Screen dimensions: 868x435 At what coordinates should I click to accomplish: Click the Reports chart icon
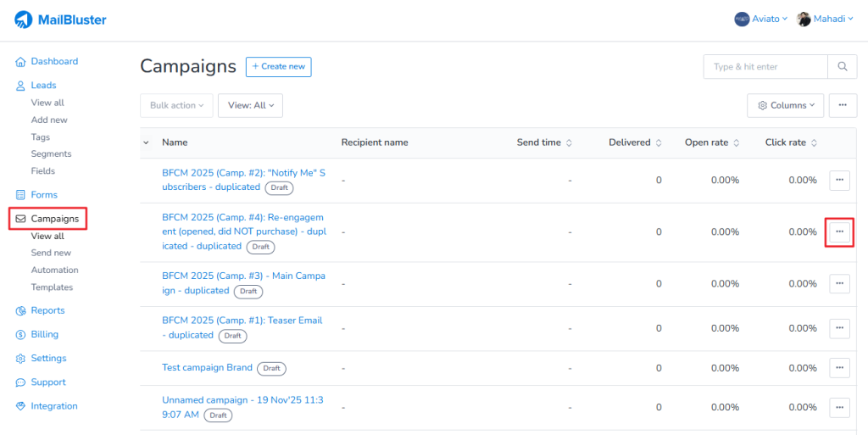pos(20,310)
